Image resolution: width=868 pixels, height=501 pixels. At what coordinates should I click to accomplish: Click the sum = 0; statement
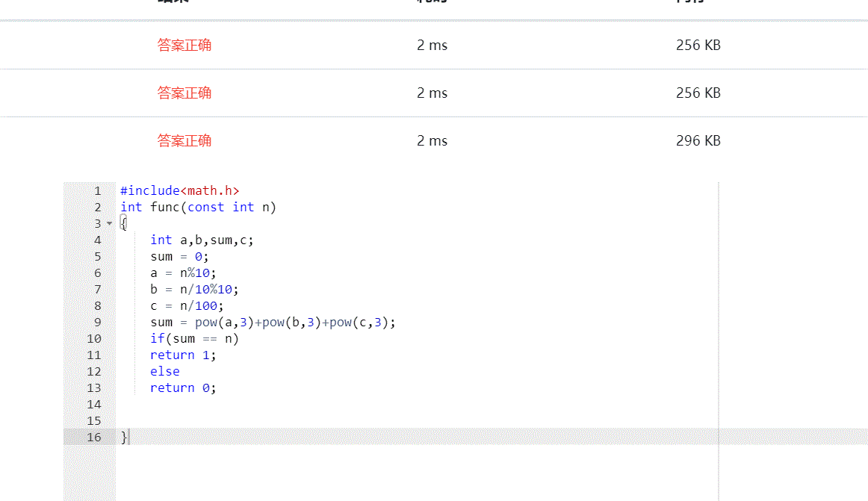click(x=179, y=257)
